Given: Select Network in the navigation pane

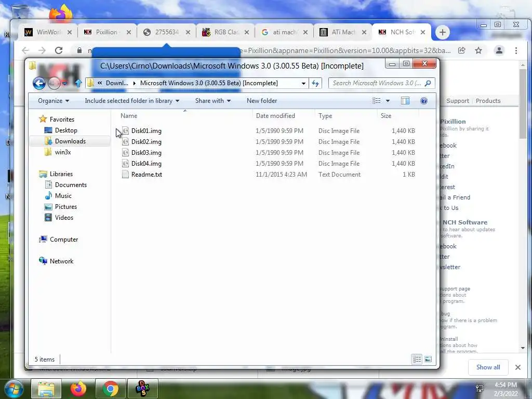Looking at the screenshot, I should click(x=61, y=261).
